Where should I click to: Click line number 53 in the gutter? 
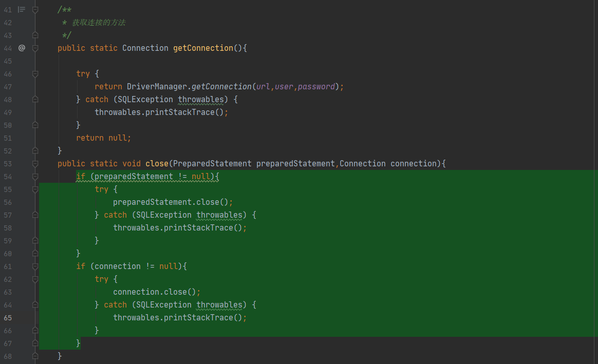(8, 164)
